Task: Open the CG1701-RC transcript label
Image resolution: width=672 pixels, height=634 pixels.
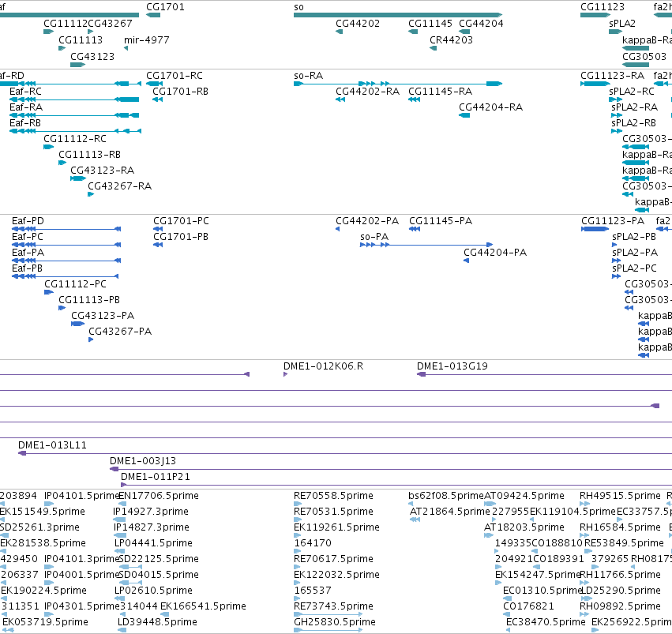Action: point(175,75)
